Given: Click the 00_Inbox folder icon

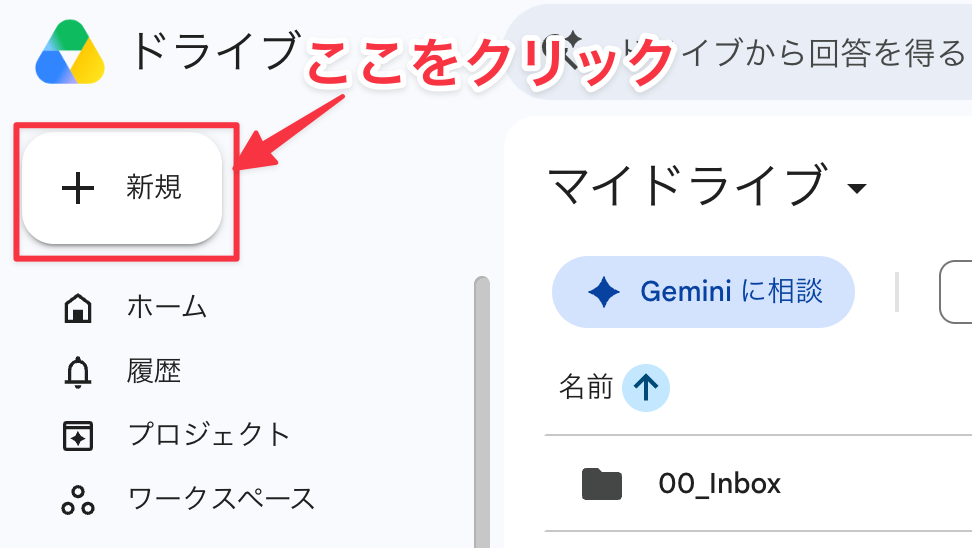Looking at the screenshot, I should click(602, 484).
